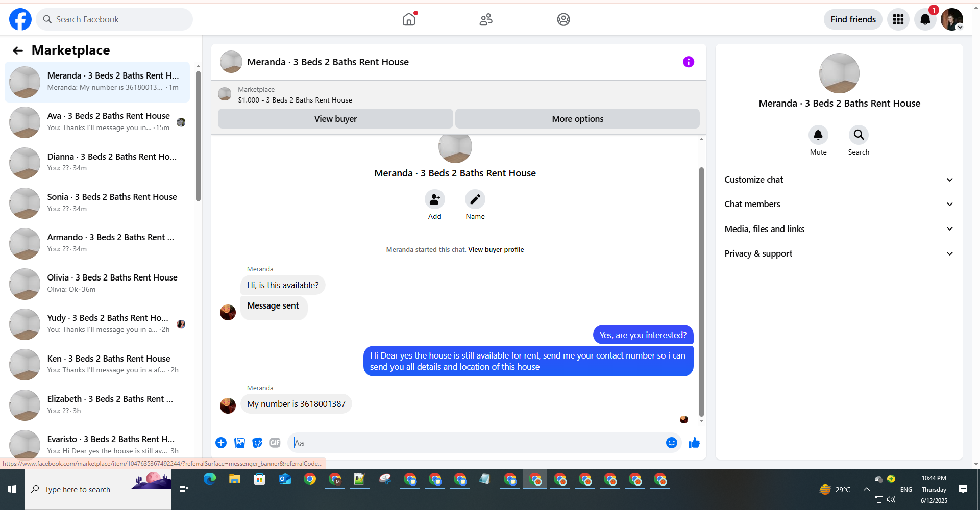This screenshot has height=510, width=980.
Task: Open emoji picker smiley icon
Action: pyautogui.click(x=672, y=443)
